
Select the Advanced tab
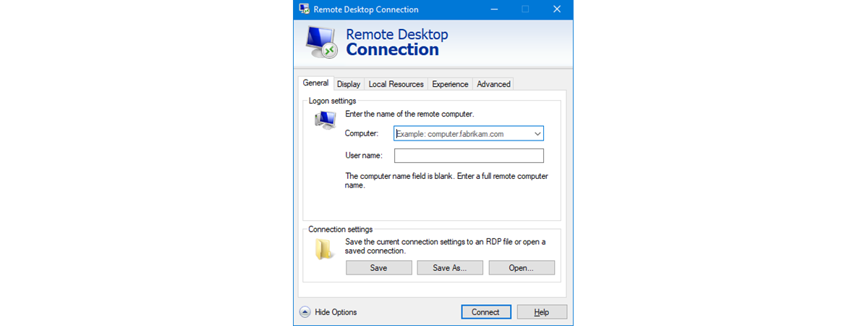pyautogui.click(x=493, y=84)
